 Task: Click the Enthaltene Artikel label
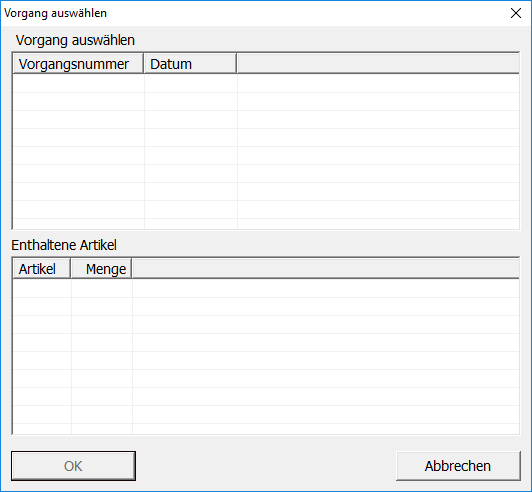64,245
